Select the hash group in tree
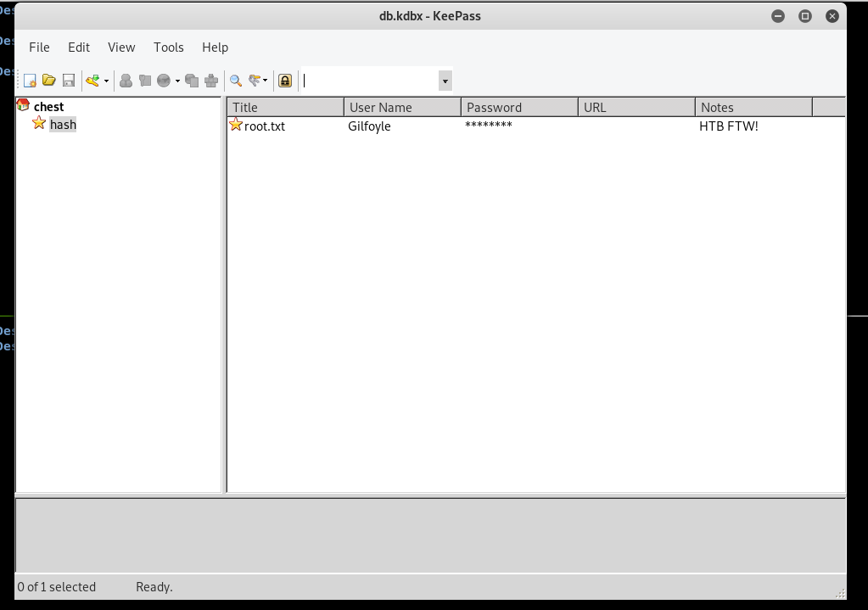 [63, 125]
